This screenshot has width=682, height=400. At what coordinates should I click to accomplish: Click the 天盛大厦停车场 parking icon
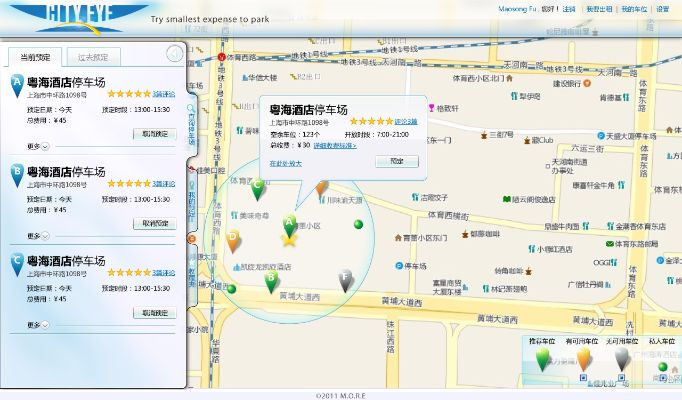(x=601, y=136)
